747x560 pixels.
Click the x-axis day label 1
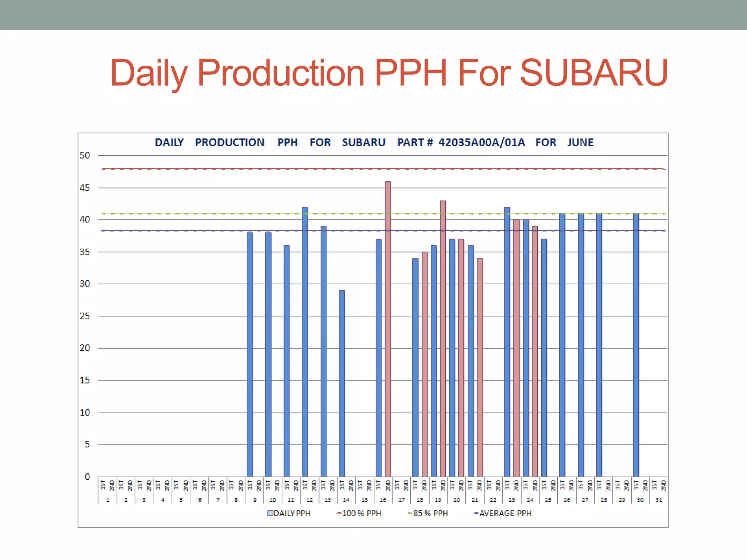tap(108, 500)
